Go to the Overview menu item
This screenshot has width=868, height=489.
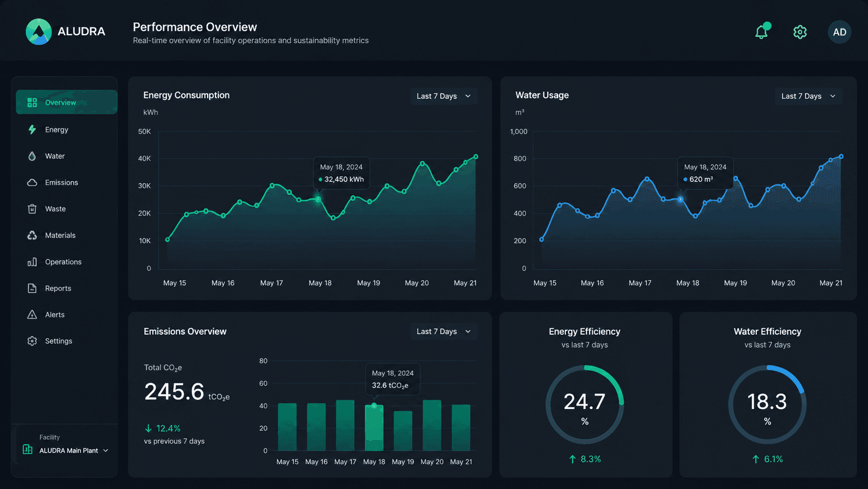[66, 102]
